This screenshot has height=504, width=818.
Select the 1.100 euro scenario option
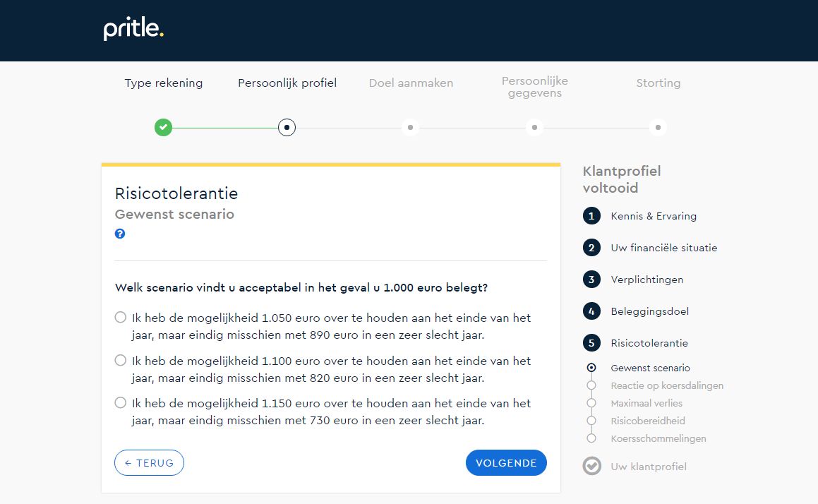(x=121, y=361)
